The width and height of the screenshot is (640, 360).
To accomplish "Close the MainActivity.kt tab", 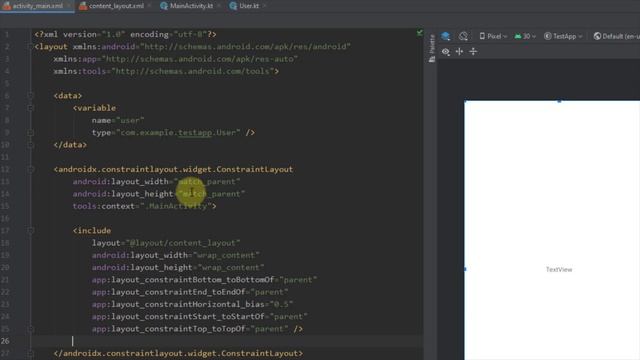I will click(x=219, y=6).
